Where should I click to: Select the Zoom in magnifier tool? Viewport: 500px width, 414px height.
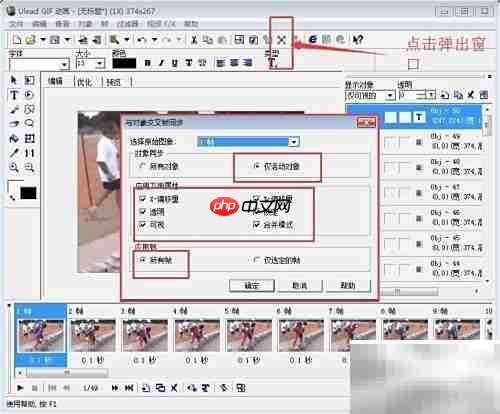(x=14, y=167)
